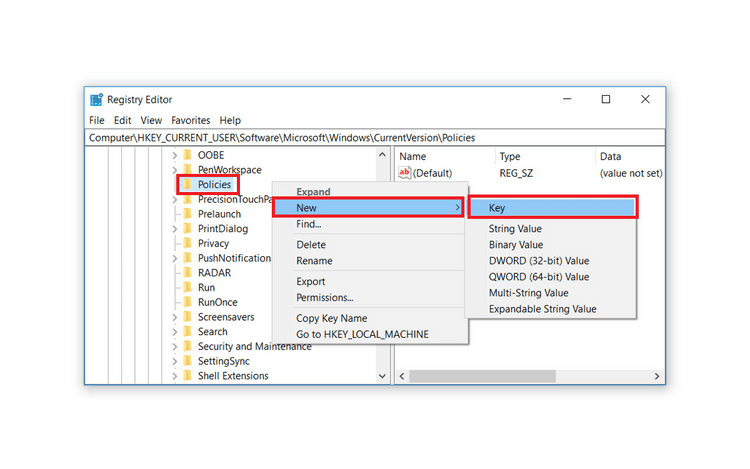Viewport: 750px width, 469px height.
Task: Expand the PushNotification key
Action: (175, 259)
